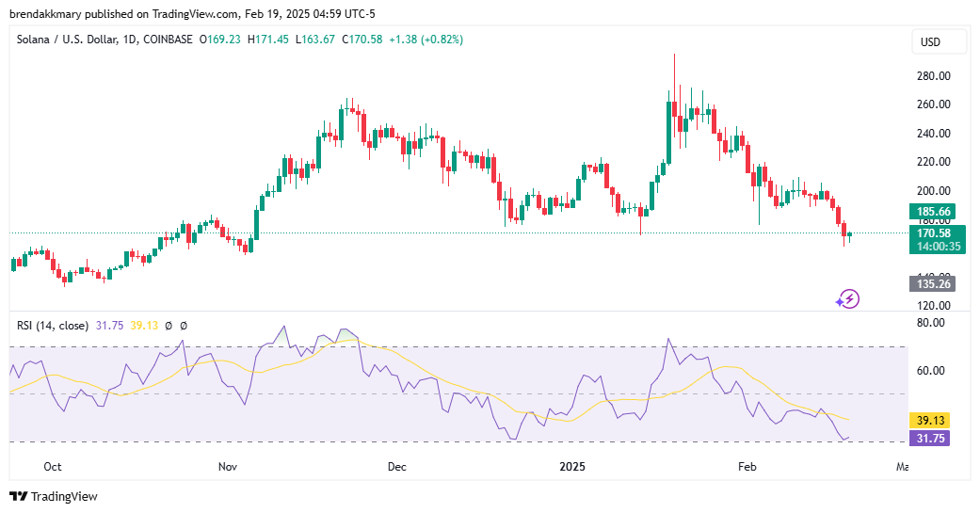Click the Dec label on time axis
The image size is (980, 513).
(x=396, y=466)
